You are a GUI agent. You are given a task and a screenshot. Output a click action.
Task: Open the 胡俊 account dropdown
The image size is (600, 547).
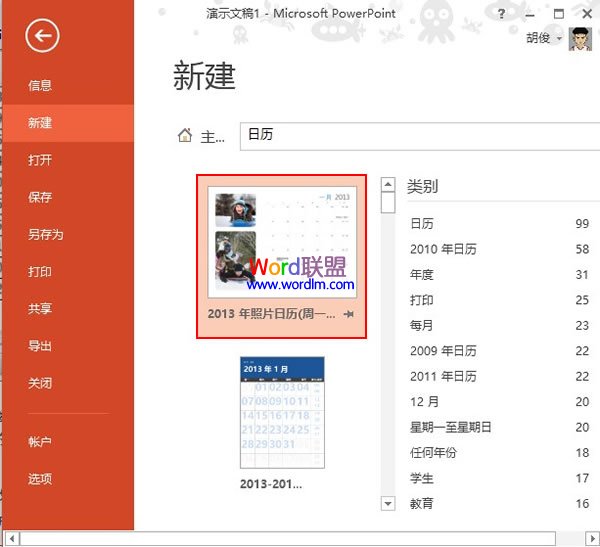click(559, 38)
